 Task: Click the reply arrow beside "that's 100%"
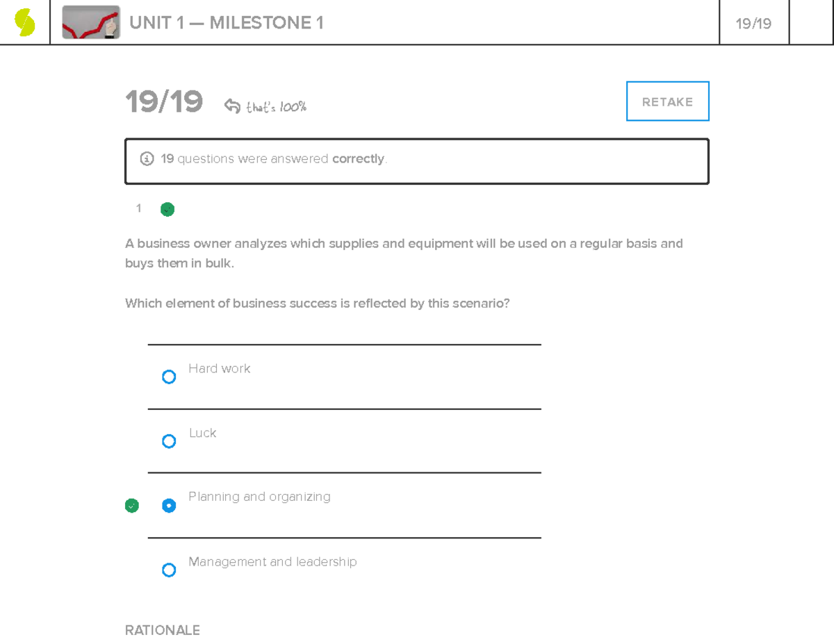pyautogui.click(x=232, y=106)
